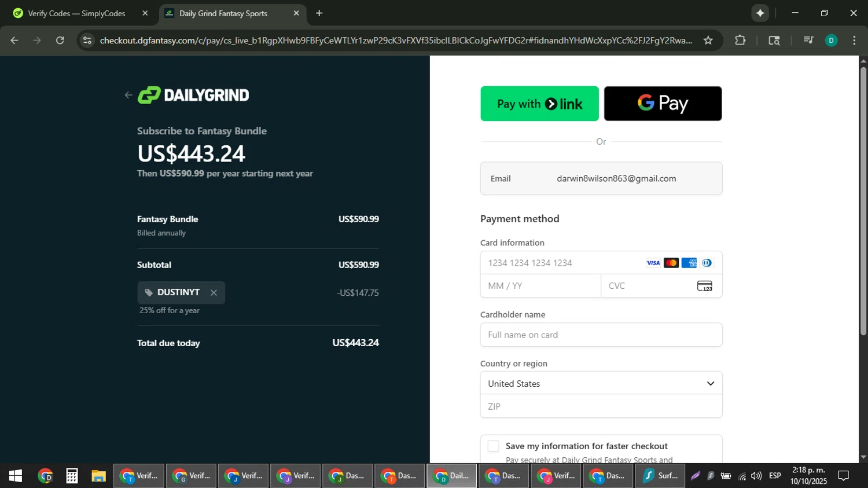Go back in browser history

pyautogui.click(x=14, y=40)
